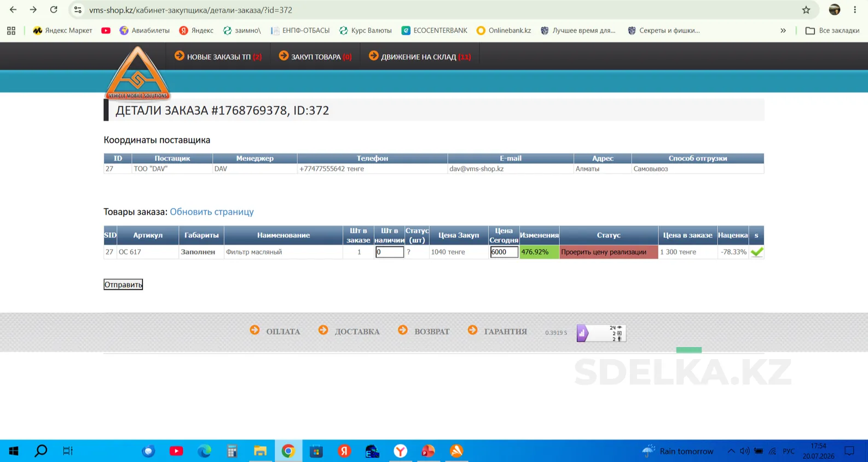Reload the page with refresh icon
Image resolution: width=868 pixels, height=462 pixels.
pos(54,10)
